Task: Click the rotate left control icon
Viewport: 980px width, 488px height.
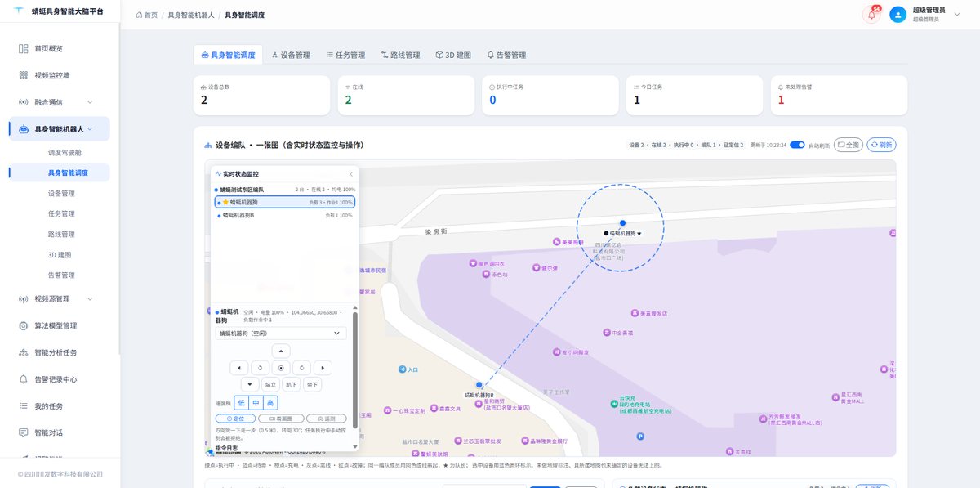Action: pos(260,368)
